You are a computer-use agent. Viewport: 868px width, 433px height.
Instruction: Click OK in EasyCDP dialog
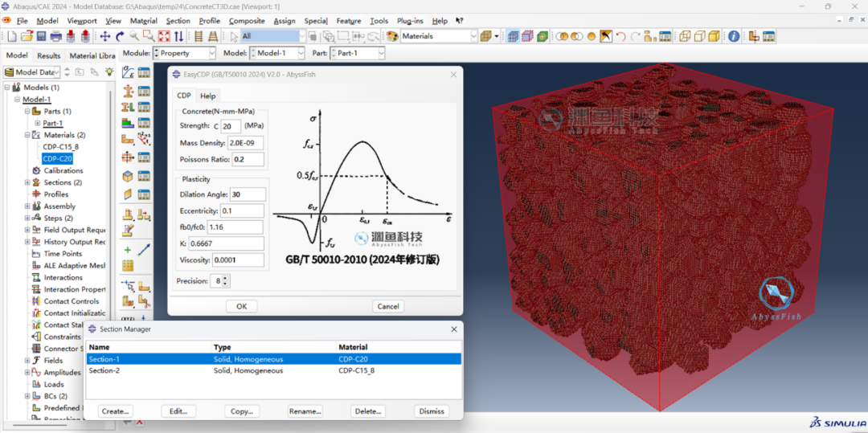241,306
